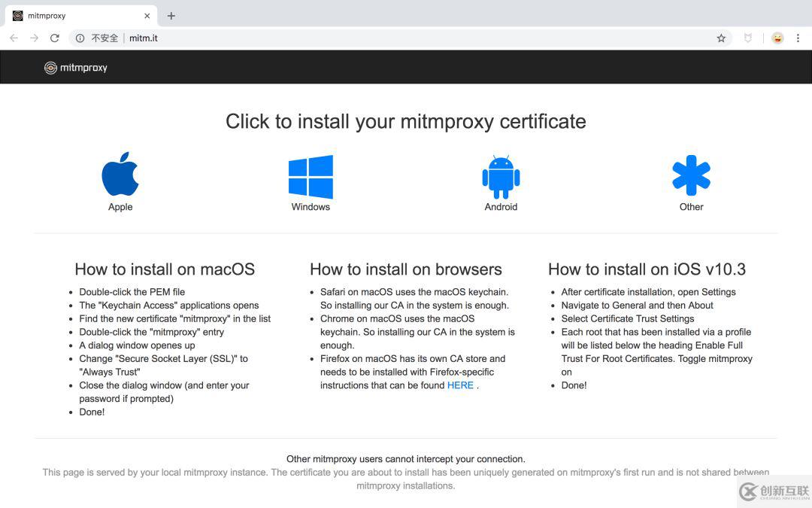Click "Safari on macOS uses the macOS keychain" item

click(x=414, y=299)
